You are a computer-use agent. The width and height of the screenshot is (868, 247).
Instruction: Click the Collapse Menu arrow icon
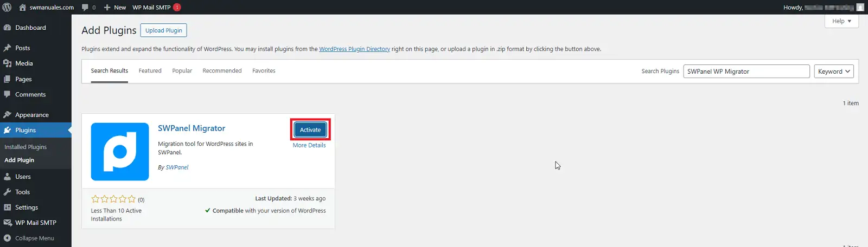tap(7, 238)
